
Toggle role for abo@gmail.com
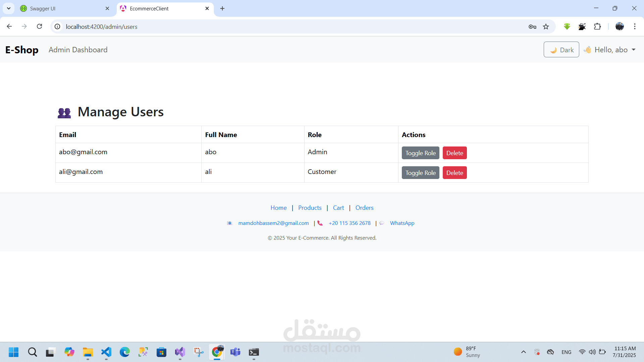[x=420, y=153]
